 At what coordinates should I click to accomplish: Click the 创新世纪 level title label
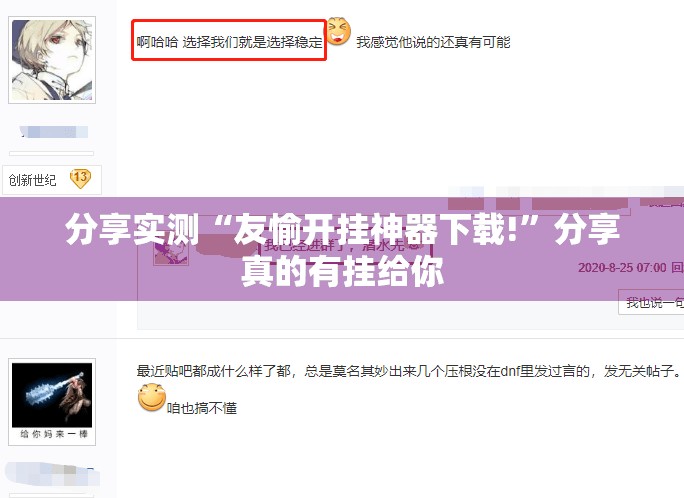point(33,180)
